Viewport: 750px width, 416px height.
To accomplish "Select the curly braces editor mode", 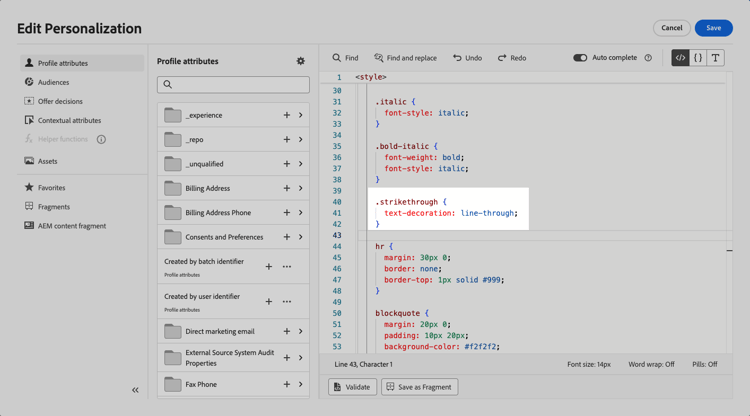I will pos(698,58).
